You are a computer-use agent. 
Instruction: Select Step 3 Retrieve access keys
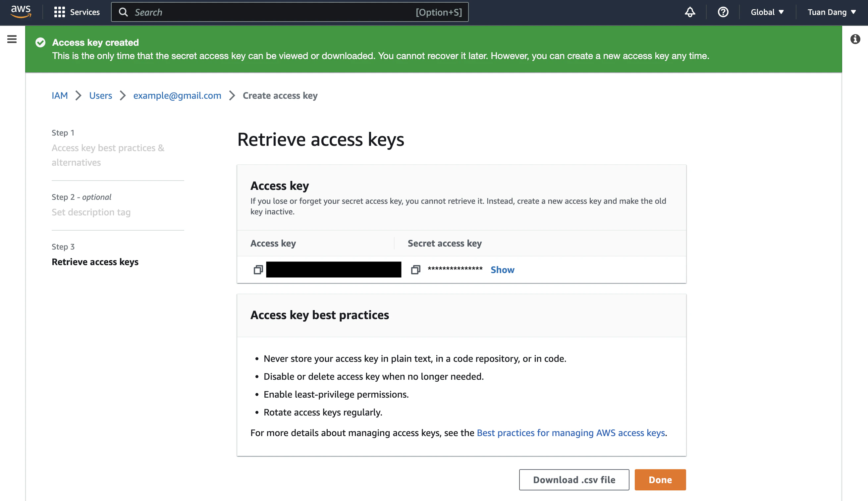pyautogui.click(x=95, y=261)
